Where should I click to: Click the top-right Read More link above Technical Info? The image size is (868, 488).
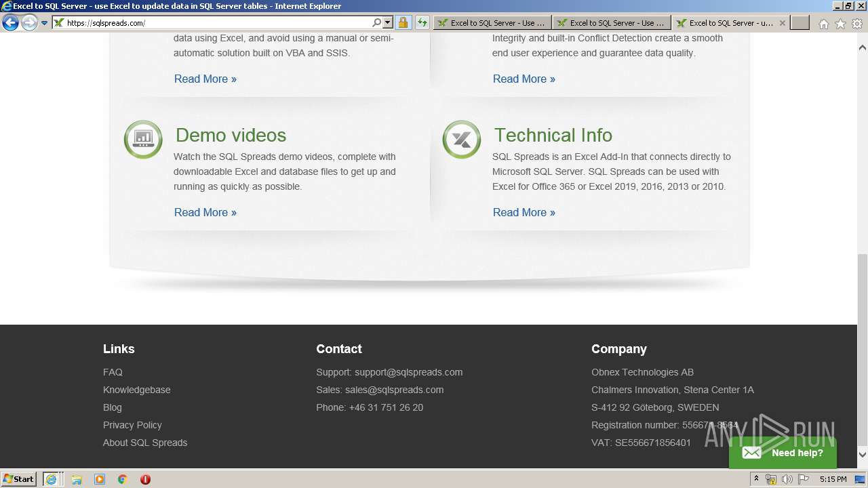pyautogui.click(x=524, y=79)
